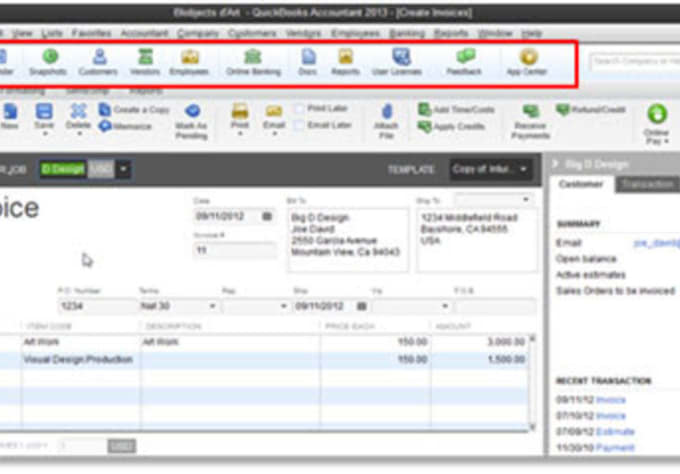This screenshot has height=474, width=680.
Task: Open the Accountant menu
Action: tap(144, 33)
